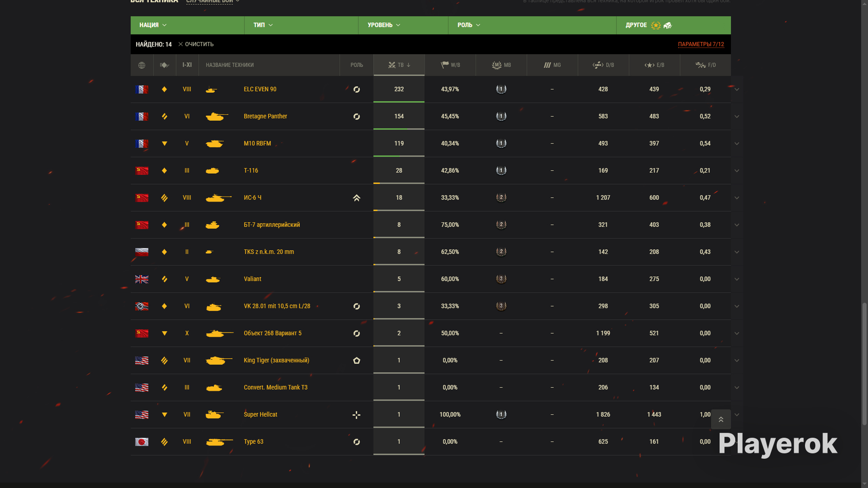Click the German flag on VK 28.01 row
868x488 pixels.
tap(142, 306)
